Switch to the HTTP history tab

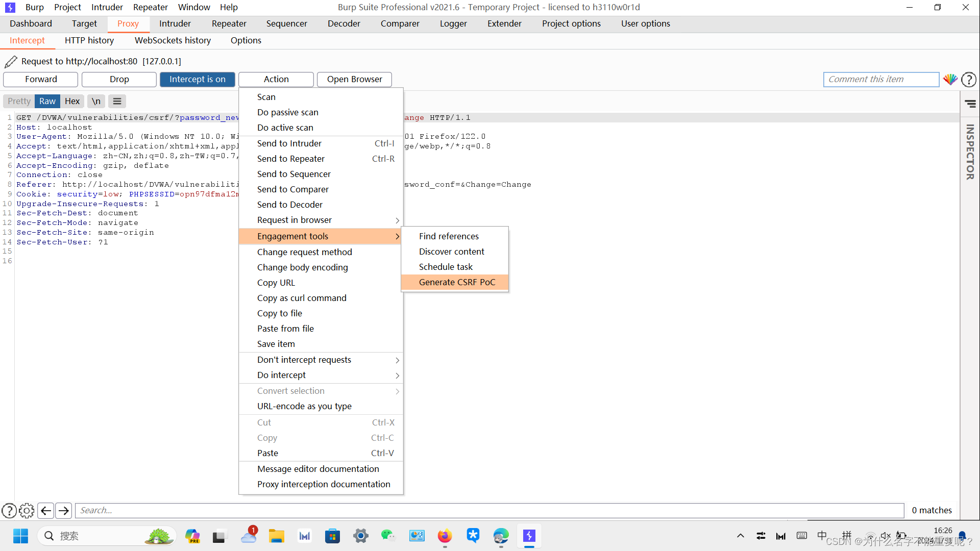coord(89,40)
